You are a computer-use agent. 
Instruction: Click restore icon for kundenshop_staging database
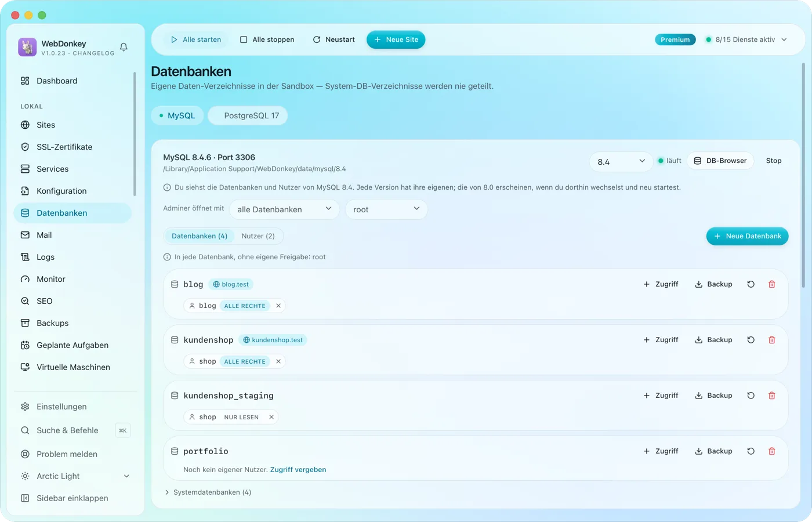(751, 396)
